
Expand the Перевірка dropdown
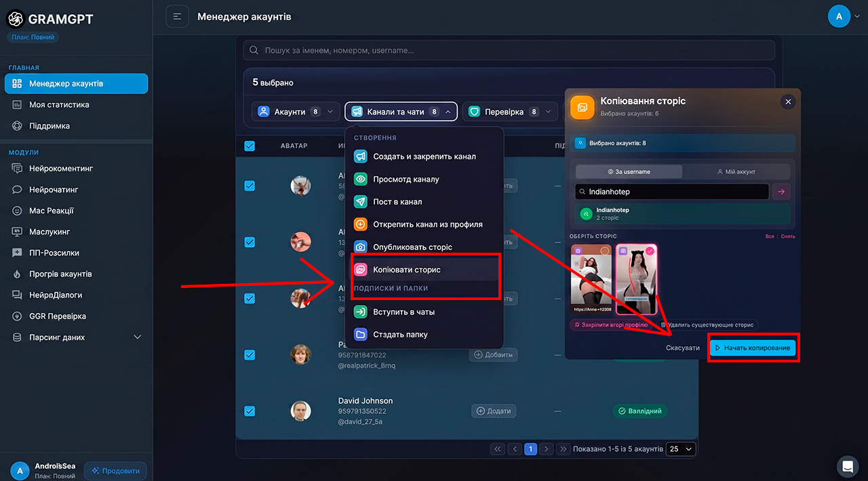[x=510, y=112]
